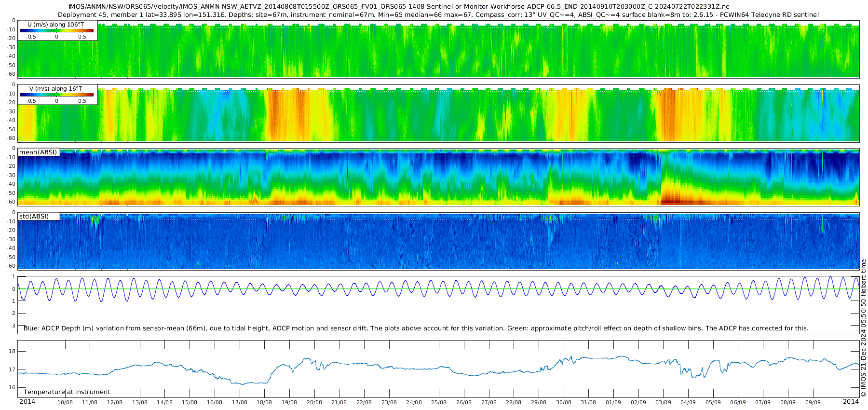Viewport: 868px width, 410px height.
Task: Select the 'Deployment 45, member 1' metadata line
Action: click(438, 14)
